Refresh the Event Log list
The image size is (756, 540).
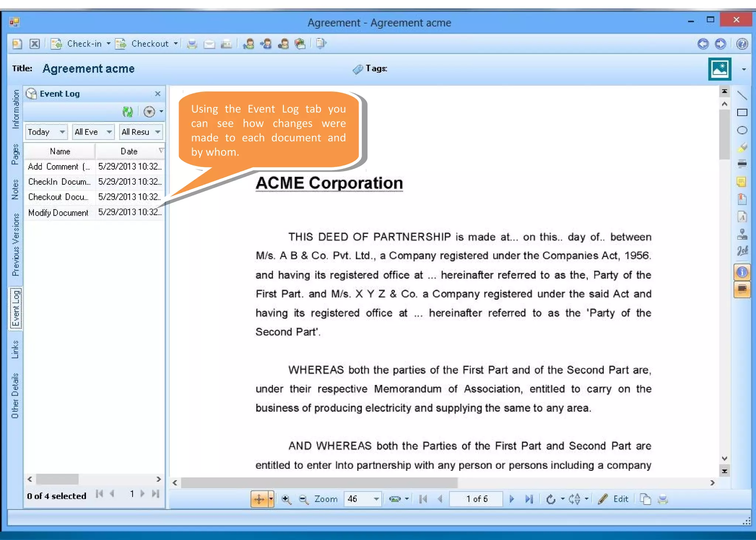click(128, 112)
